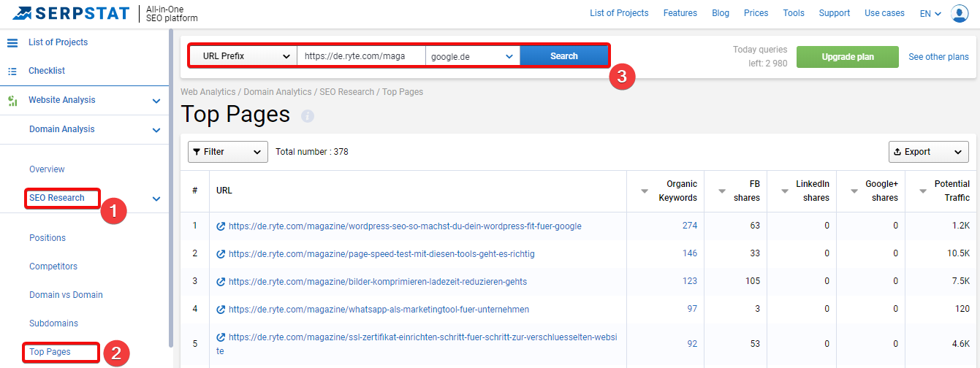980x368 pixels.
Task: Click organic keywords value 146
Action: [x=690, y=253]
